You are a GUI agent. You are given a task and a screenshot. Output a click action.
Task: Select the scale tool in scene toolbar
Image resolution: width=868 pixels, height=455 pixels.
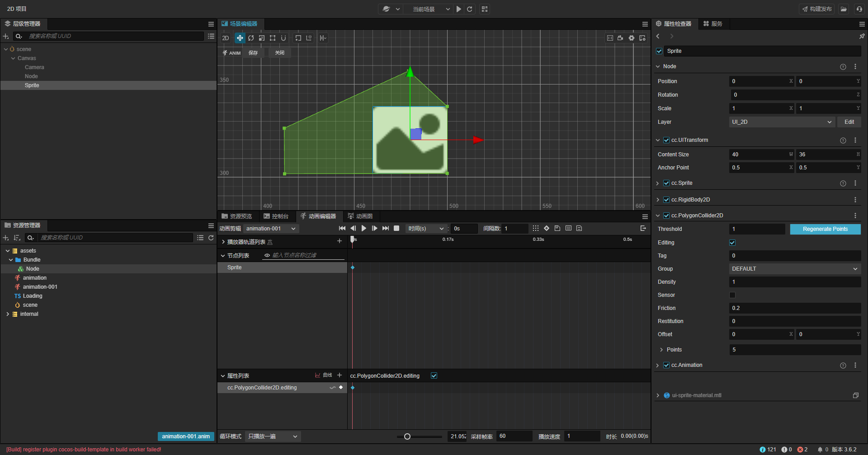click(262, 38)
